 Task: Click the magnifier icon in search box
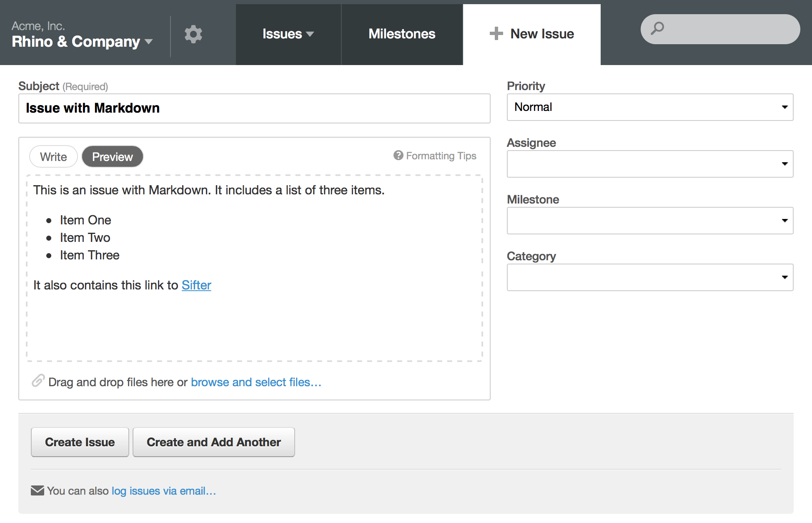pyautogui.click(x=657, y=28)
